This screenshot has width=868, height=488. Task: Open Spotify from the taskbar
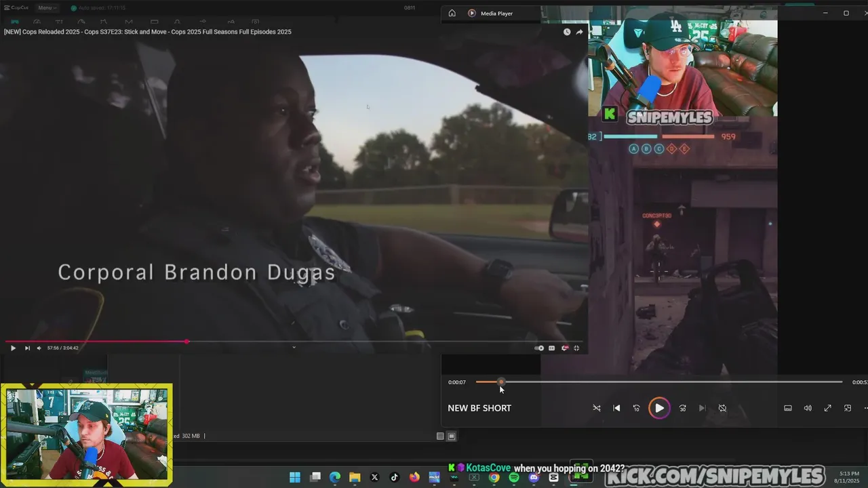(514, 477)
